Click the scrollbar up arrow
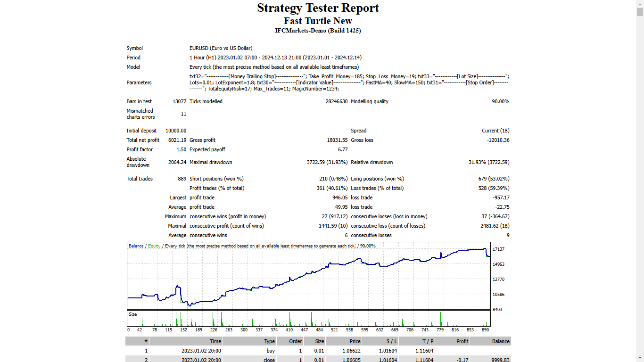Image resolution: width=644 pixels, height=362 pixels. point(640,4)
